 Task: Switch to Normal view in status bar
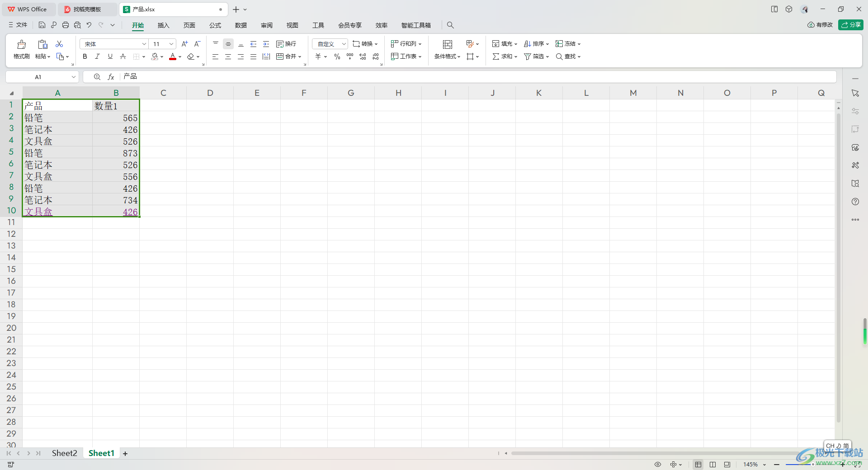point(698,465)
